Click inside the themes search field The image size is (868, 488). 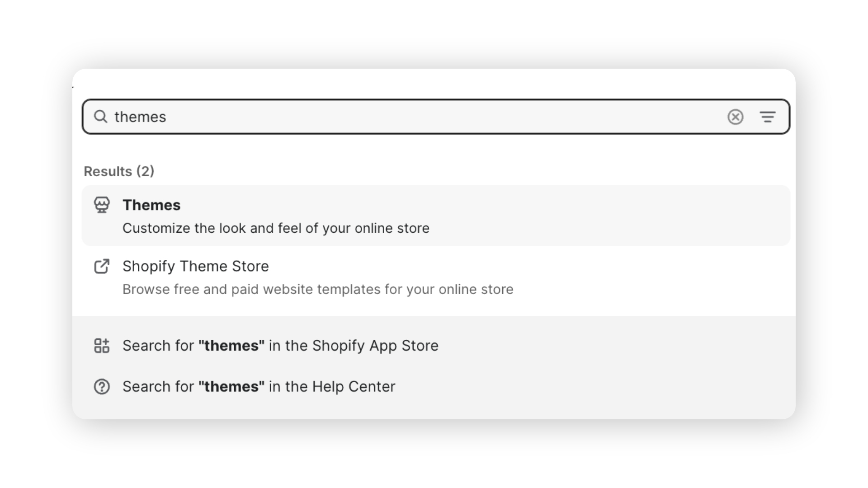point(436,117)
